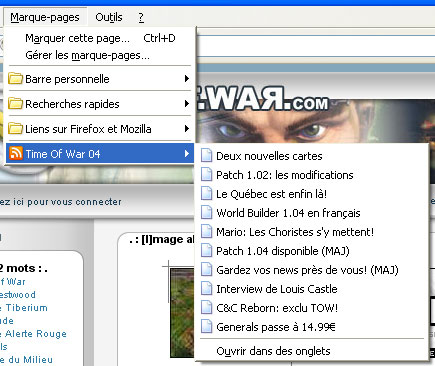Viewport: 435px width, 366px height.
Task: Expand the Recherches rapides submenu arrow
Action: [187, 104]
